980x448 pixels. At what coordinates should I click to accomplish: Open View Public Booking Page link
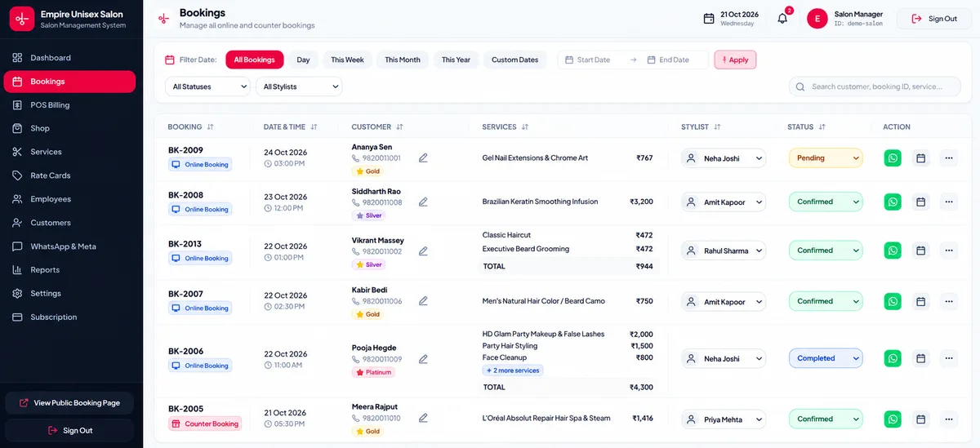(x=69, y=403)
